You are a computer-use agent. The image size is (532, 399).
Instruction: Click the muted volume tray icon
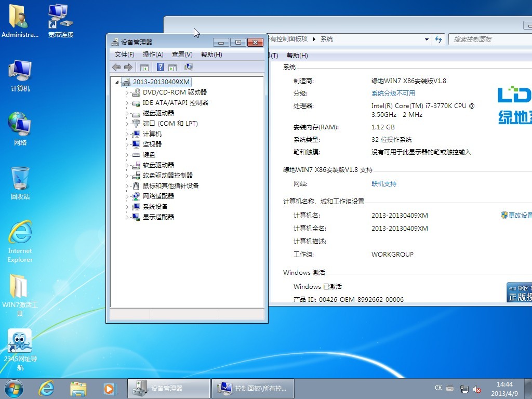477,389
